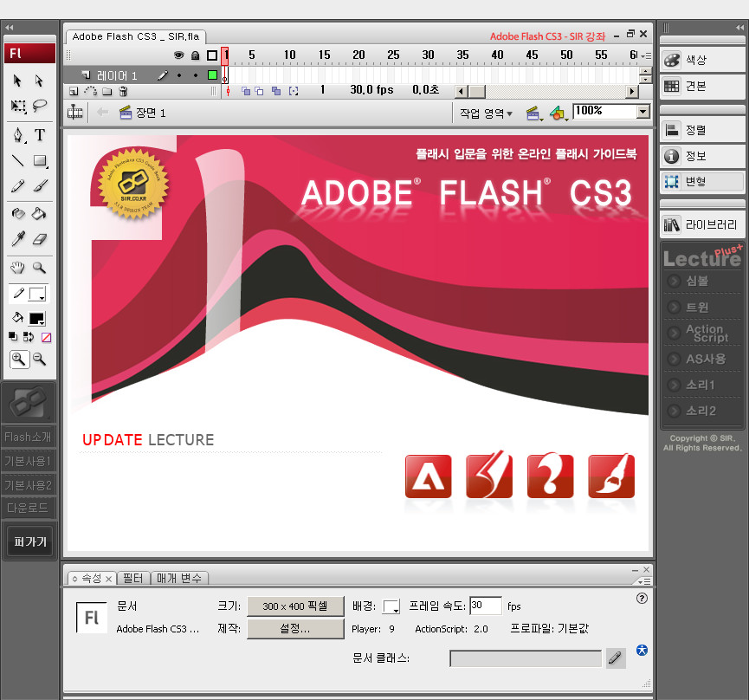The image size is (749, 700).
Task: Select the Text tool
Action: coord(40,135)
